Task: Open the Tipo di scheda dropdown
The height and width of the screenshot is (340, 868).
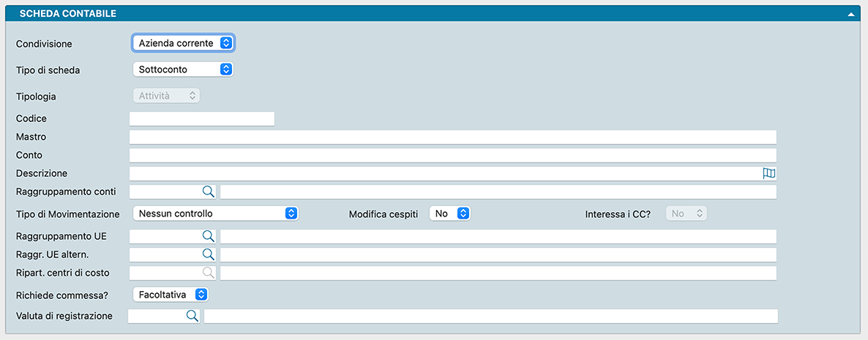Action: click(x=183, y=69)
